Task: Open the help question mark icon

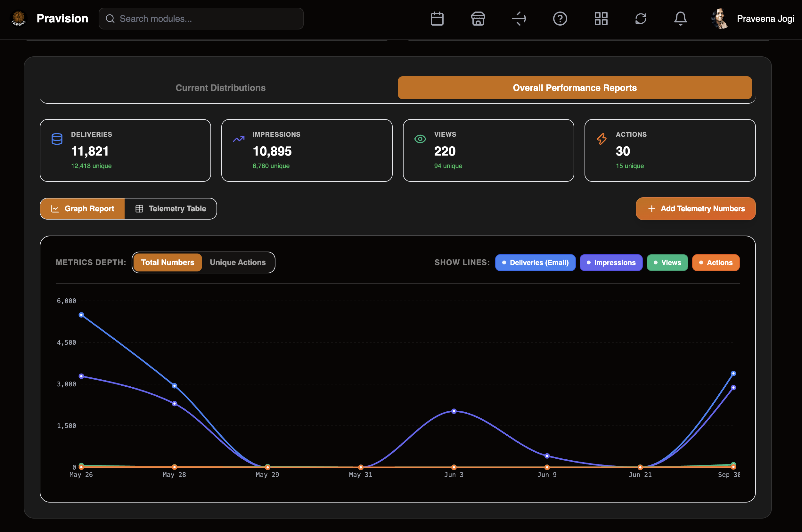Action: pyautogui.click(x=560, y=19)
